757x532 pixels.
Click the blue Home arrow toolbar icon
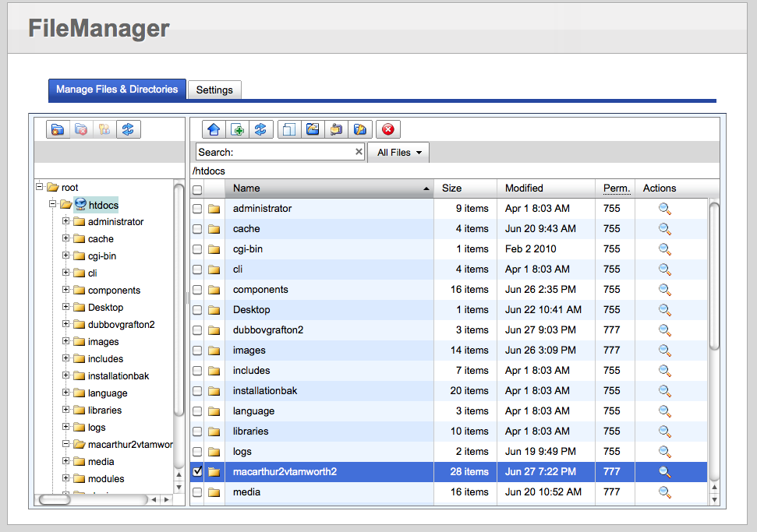(x=214, y=129)
